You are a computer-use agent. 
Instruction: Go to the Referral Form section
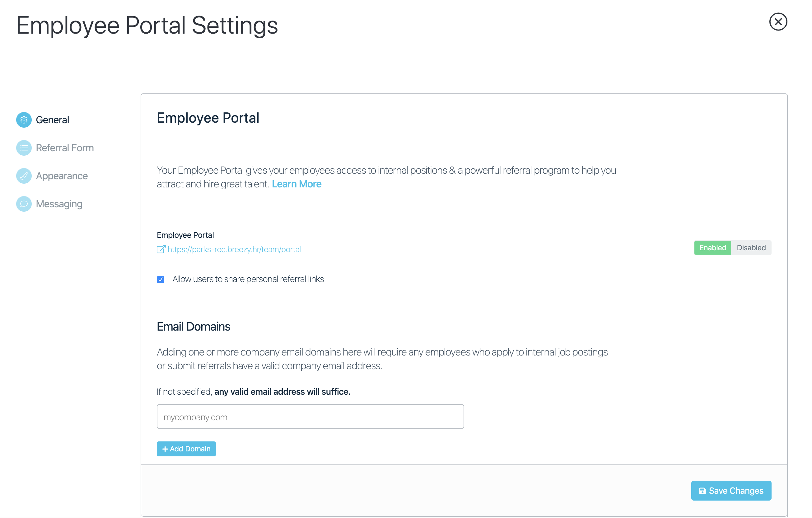(65, 148)
